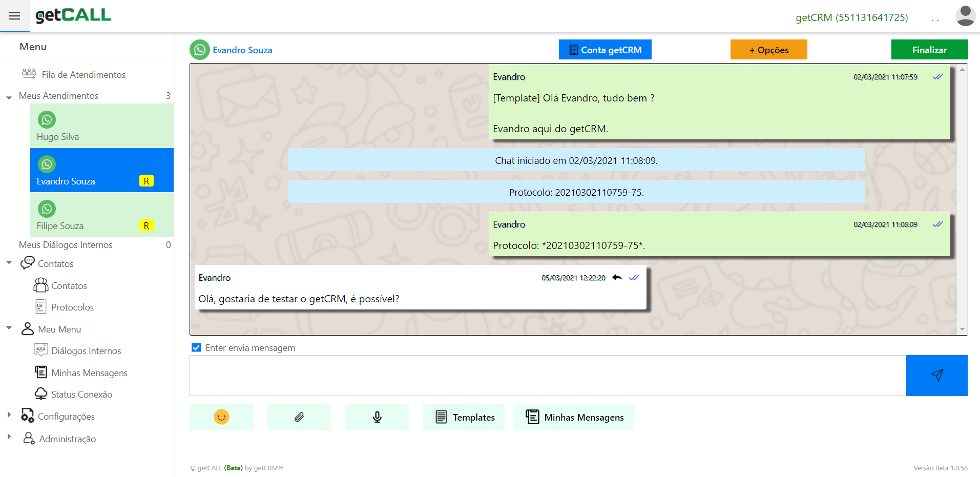The height and width of the screenshot is (477, 980).
Task: Click Filipe Souza's WhatsApp icon
Action: (47, 209)
